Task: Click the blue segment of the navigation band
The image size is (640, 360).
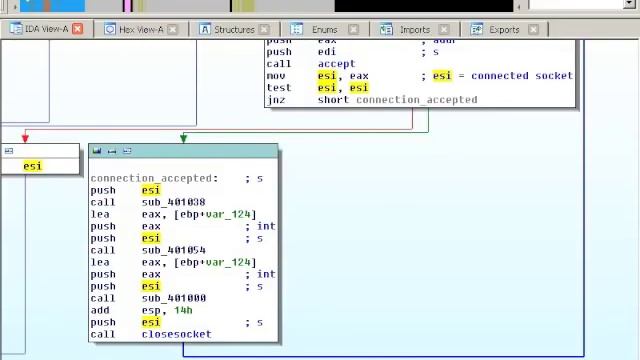Action: click(x=52, y=6)
